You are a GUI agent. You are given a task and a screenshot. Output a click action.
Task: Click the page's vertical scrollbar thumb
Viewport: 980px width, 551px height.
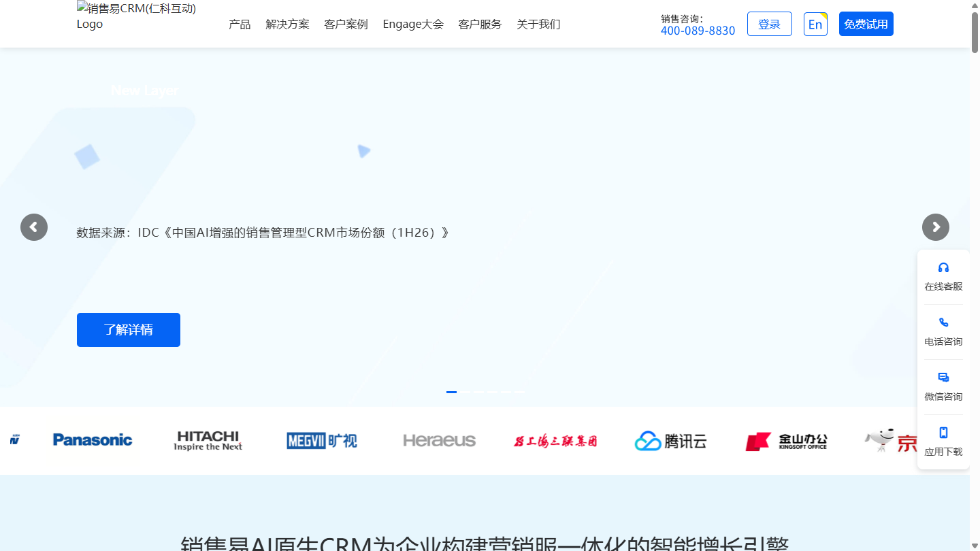[x=975, y=31]
